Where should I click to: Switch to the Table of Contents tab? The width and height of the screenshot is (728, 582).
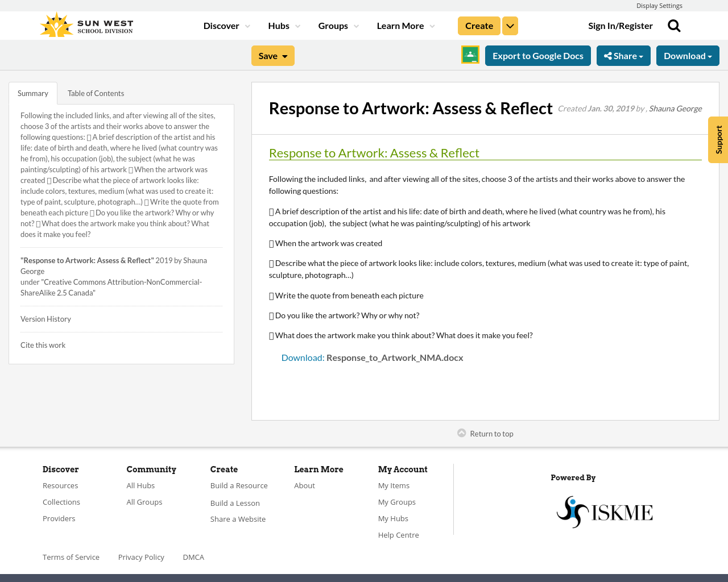(x=96, y=92)
